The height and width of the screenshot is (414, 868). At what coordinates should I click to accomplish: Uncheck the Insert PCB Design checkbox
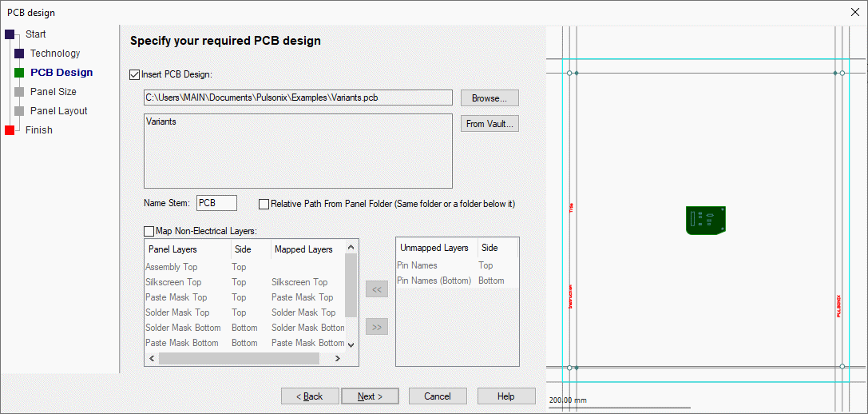click(134, 74)
